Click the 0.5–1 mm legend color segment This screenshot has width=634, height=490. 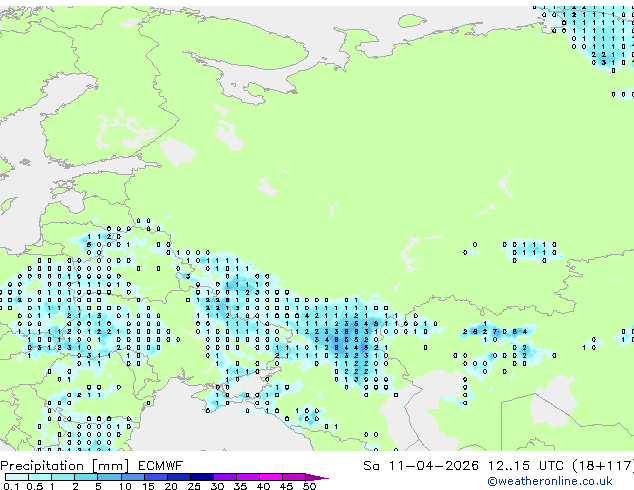click(x=40, y=477)
